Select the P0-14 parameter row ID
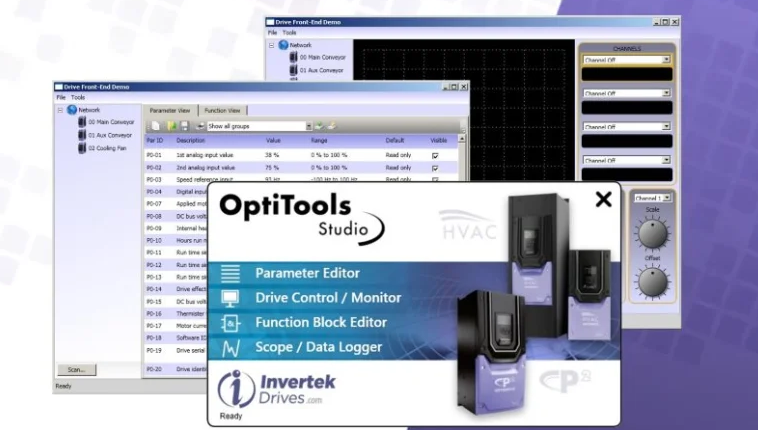This screenshot has width=758, height=430. point(154,289)
